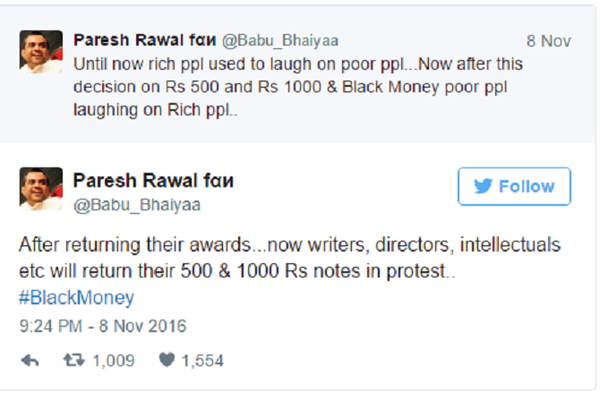Retweet this tweet using the retweet icon
This screenshot has width=600, height=393.
tap(74, 360)
